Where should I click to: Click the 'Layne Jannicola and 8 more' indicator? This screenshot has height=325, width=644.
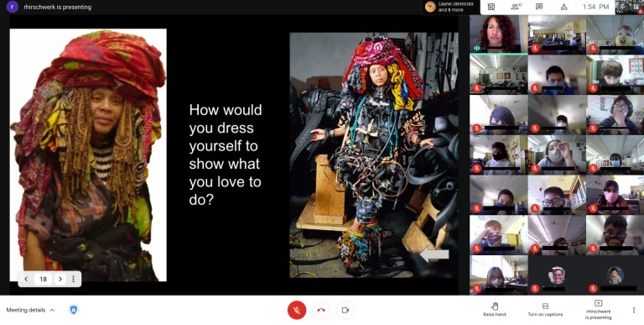(x=450, y=7)
